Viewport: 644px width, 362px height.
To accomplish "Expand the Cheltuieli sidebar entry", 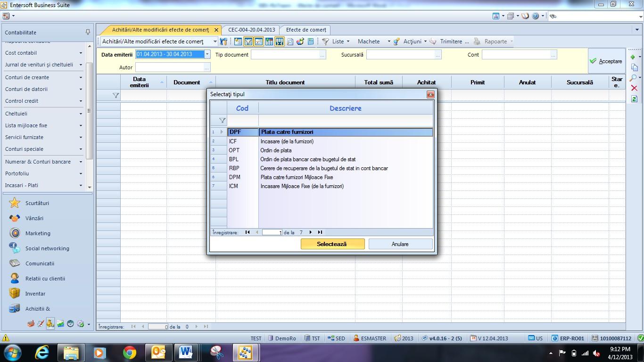I will (44, 114).
